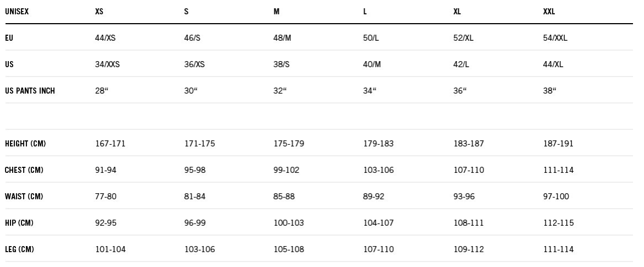Click the LEG (CM) row label

point(19,249)
